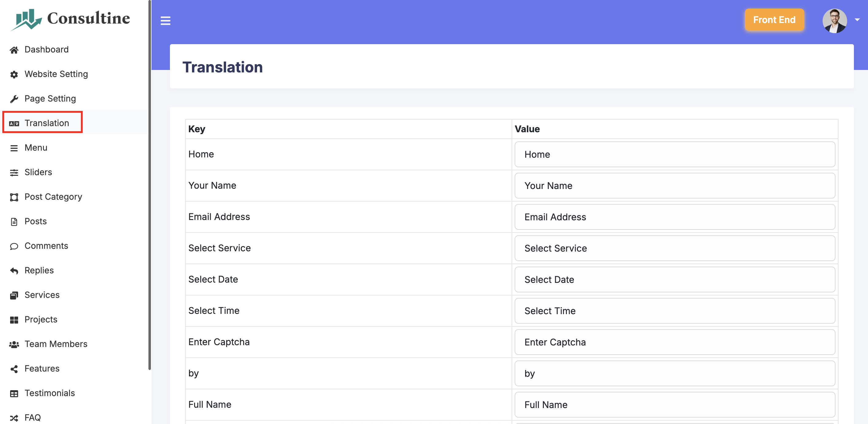Image resolution: width=868 pixels, height=424 pixels.
Task: Click the Website Setting gear icon
Action: pyautogui.click(x=14, y=75)
